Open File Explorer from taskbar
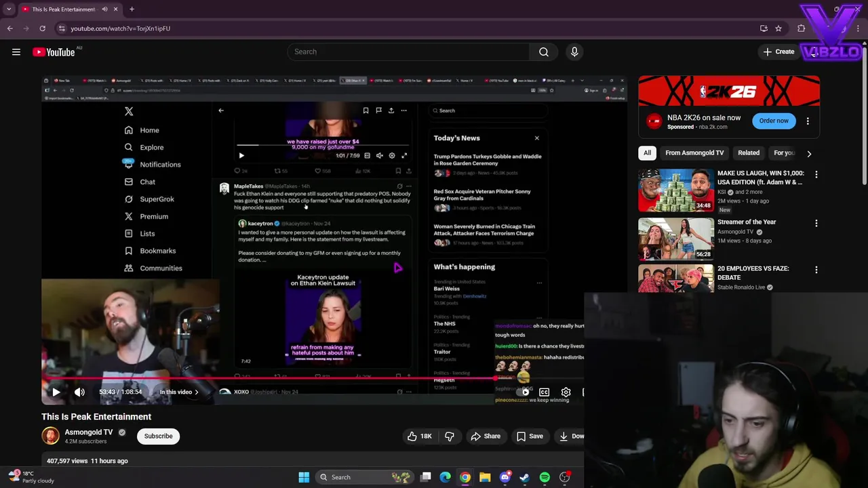 (x=485, y=477)
